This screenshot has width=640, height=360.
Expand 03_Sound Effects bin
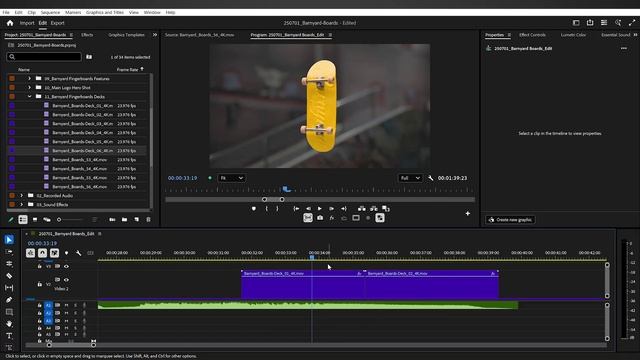click(22, 204)
